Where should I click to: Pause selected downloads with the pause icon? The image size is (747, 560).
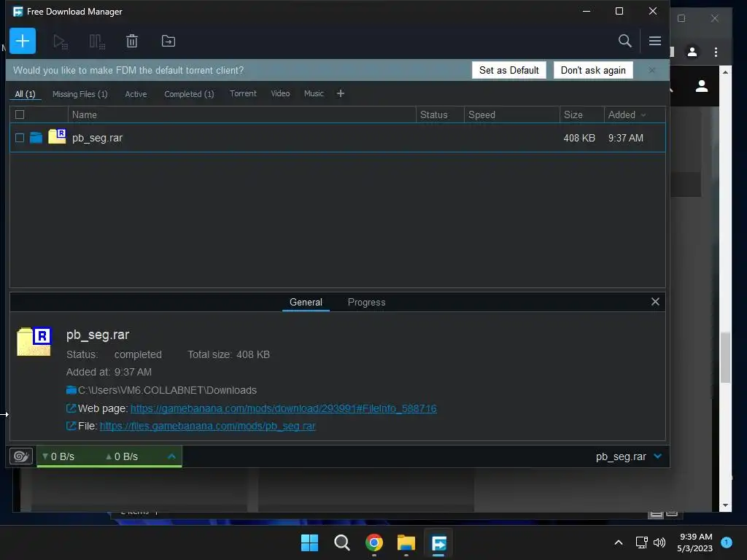click(x=97, y=42)
